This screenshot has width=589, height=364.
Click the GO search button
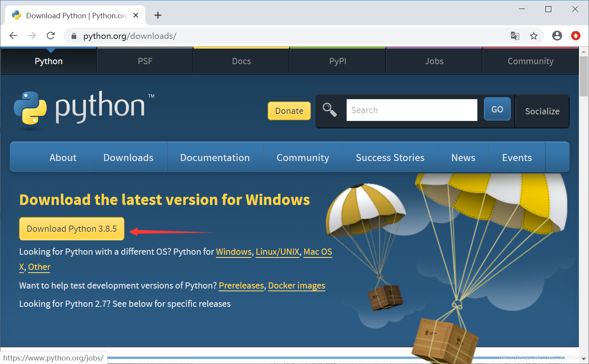pos(497,109)
